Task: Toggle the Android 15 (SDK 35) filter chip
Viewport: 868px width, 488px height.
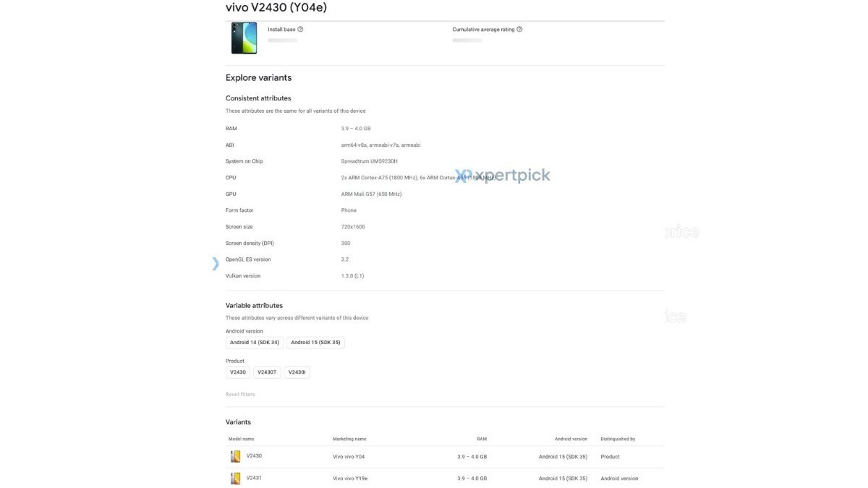Action: pyautogui.click(x=315, y=343)
